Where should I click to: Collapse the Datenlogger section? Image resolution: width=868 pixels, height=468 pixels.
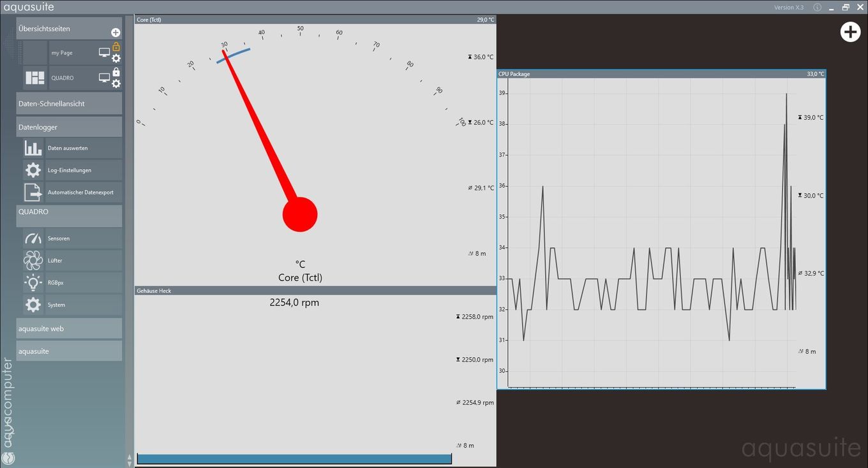click(69, 127)
